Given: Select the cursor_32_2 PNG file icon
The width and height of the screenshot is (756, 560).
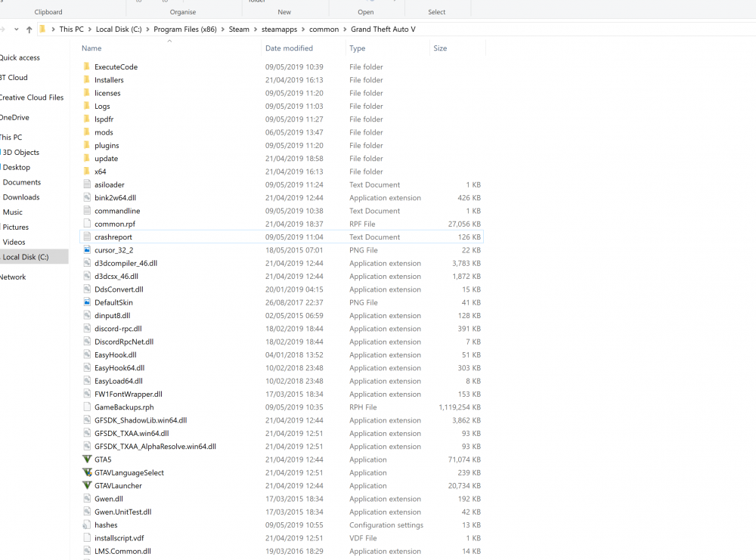Looking at the screenshot, I should (86, 250).
